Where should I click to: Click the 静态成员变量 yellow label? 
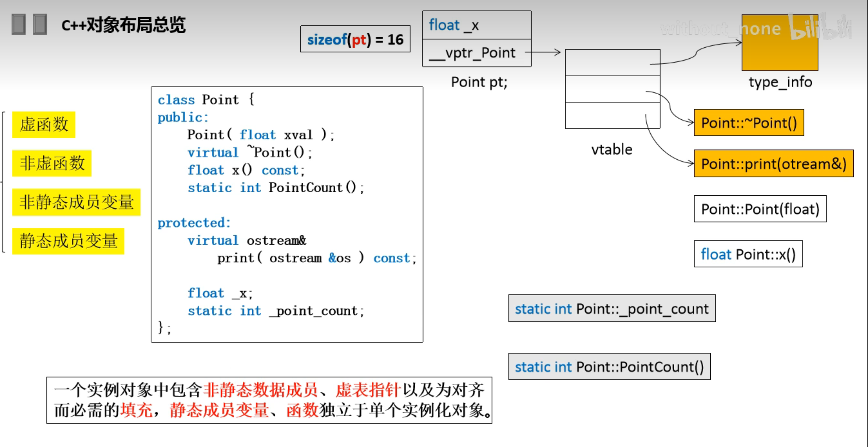(x=68, y=241)
